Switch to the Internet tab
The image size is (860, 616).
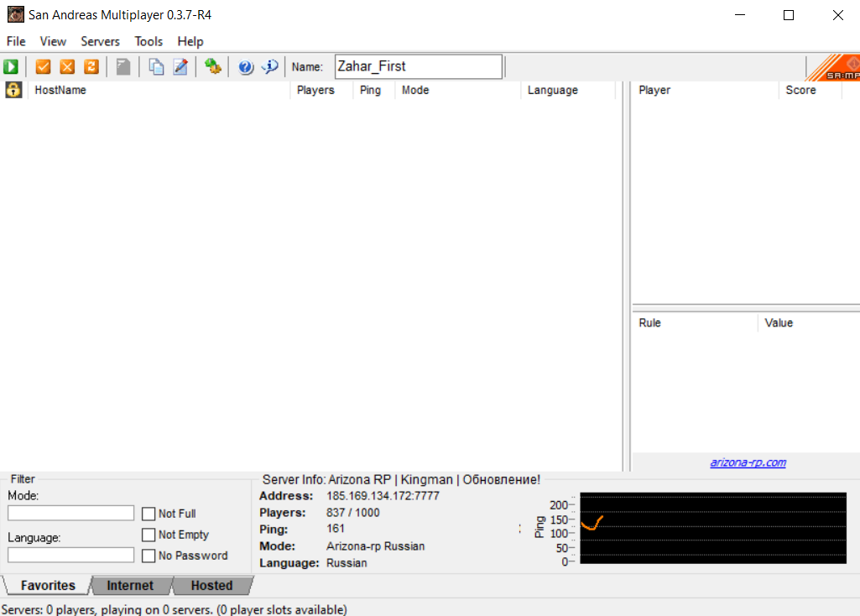point(130,585)
